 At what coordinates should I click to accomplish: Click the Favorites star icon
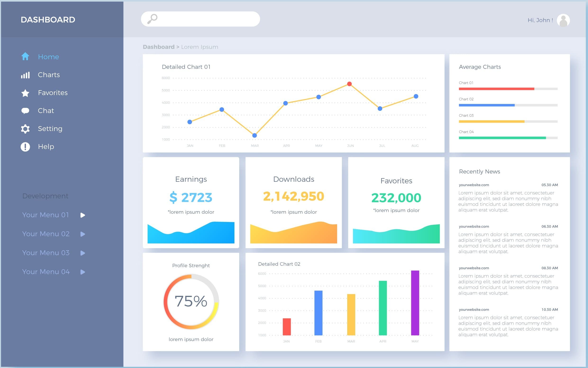coord(25,93)
